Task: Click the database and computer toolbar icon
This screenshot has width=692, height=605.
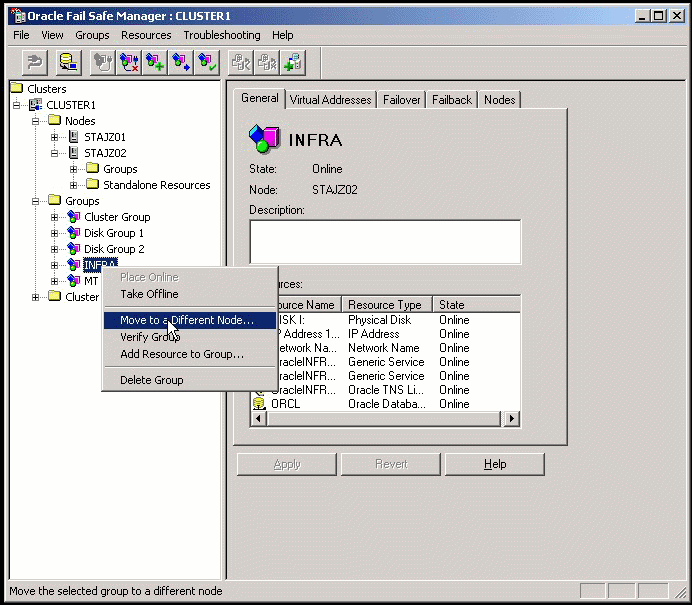Action: tap(68, 63)
